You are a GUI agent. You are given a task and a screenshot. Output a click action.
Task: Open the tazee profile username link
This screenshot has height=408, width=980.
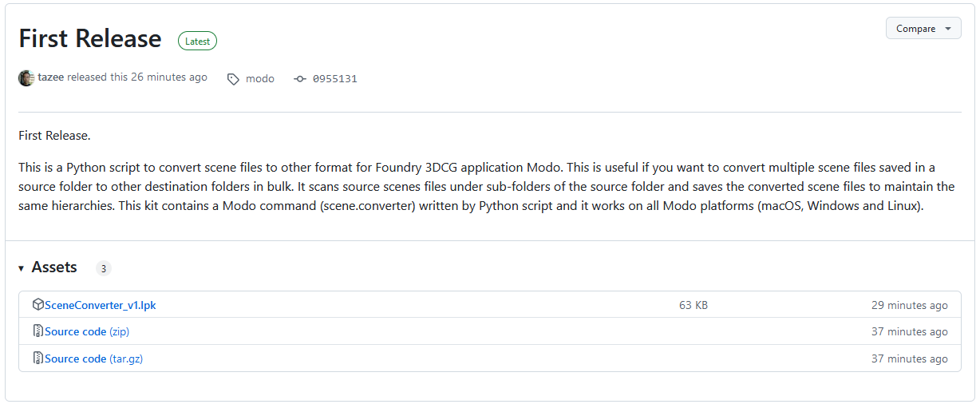(51, 77)
